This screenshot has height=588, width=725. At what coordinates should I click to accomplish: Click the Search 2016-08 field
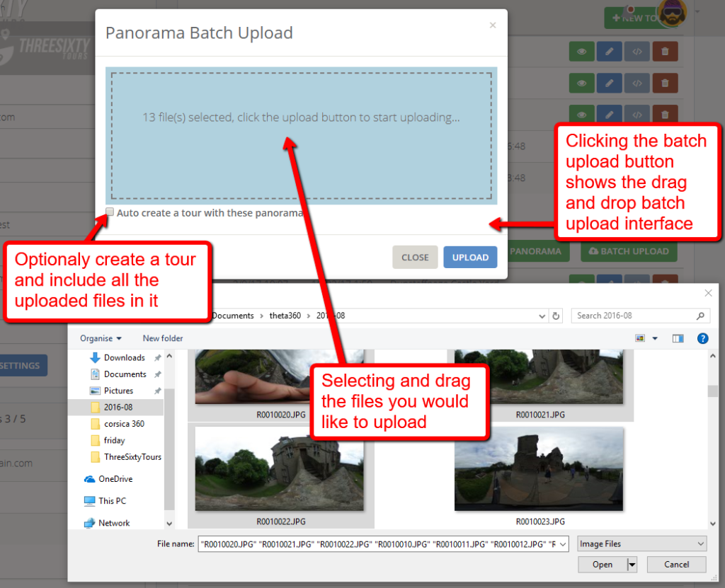tap(640, 316)
